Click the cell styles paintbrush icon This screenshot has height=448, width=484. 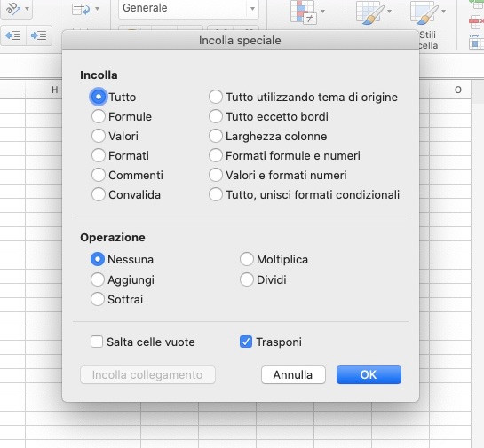[x=424, y=12]
